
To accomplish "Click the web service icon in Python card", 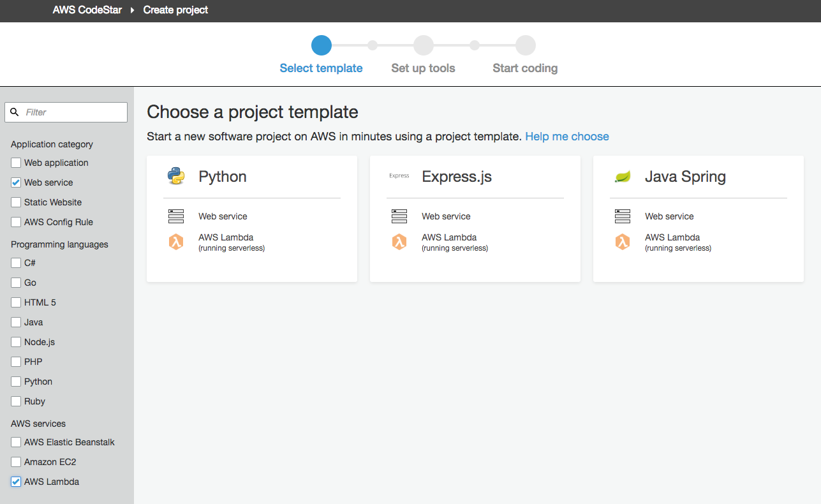I will click(x=176, y=216).
